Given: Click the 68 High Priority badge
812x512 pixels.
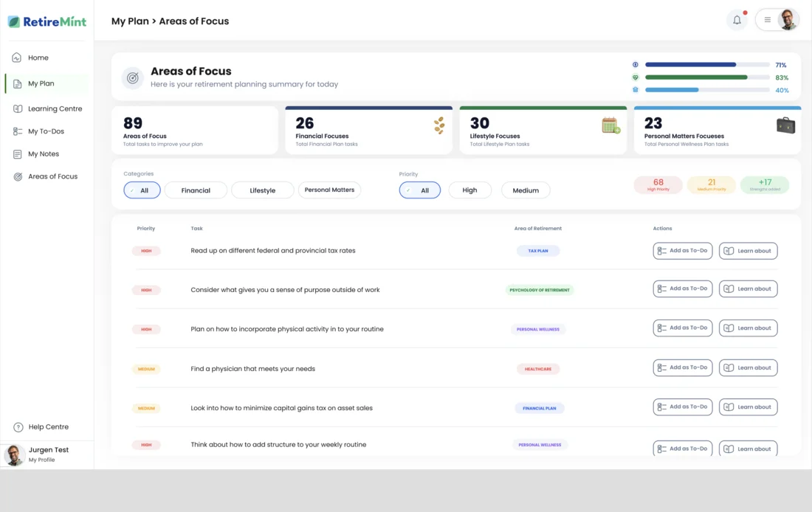Looking at the screenshot, I should pyautogui.click(x=658, y=185).
